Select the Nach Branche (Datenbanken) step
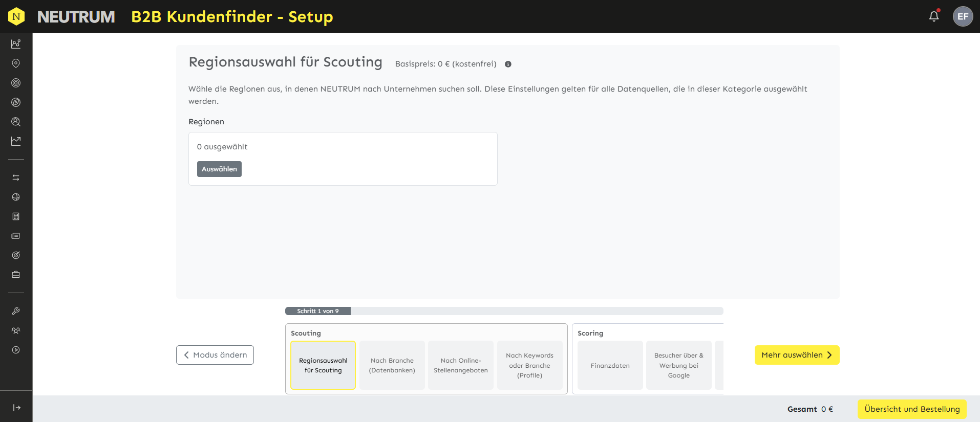Screen dimensions: 980x422 point(392,365)
